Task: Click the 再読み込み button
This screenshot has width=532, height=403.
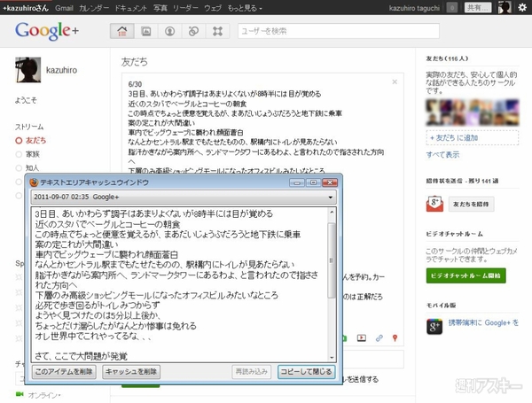Action: click(x=252, y=372)
